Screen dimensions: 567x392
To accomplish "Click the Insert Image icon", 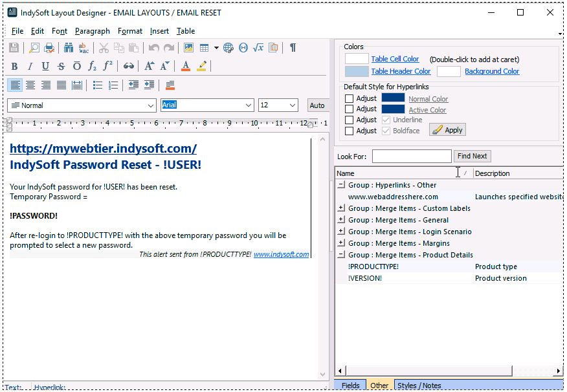I will [188, 48].
